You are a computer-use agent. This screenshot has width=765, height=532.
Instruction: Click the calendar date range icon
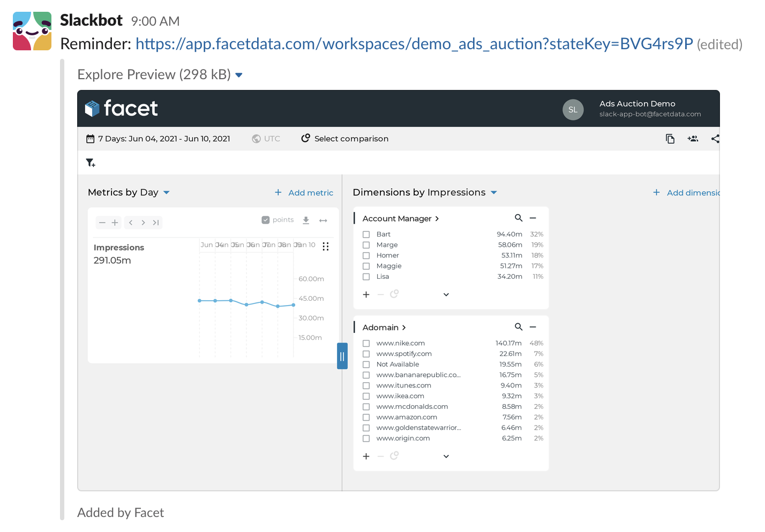tap(91, 139)
